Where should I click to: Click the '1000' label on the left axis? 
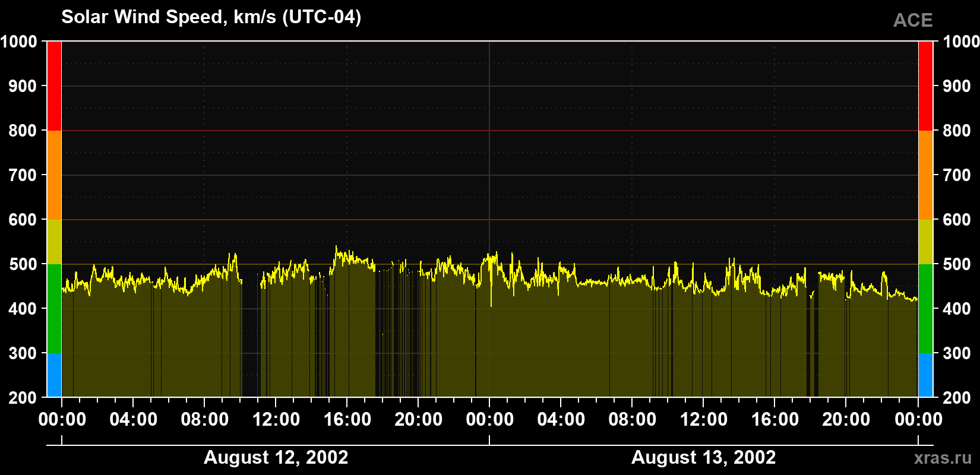click(x=19, y=42)
